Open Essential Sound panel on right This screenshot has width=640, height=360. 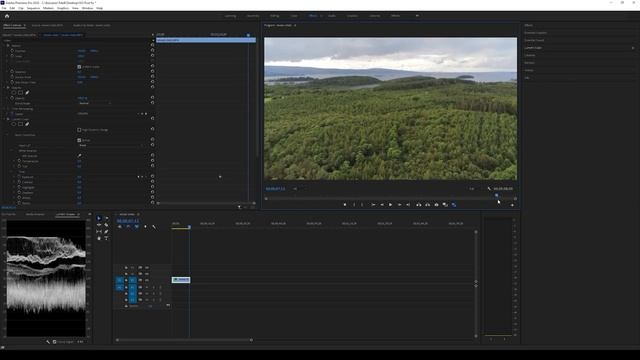pos(534,40)
